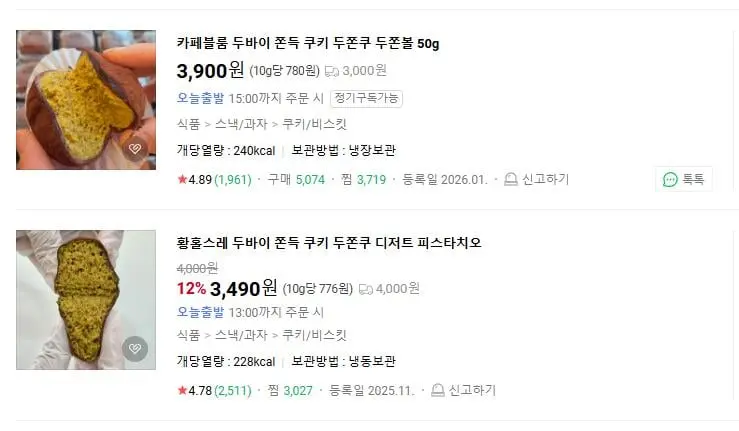The image size is (739, 431).
Task: Click delivery truck icon beside 3,000원
Action: [x=332, y=72]
